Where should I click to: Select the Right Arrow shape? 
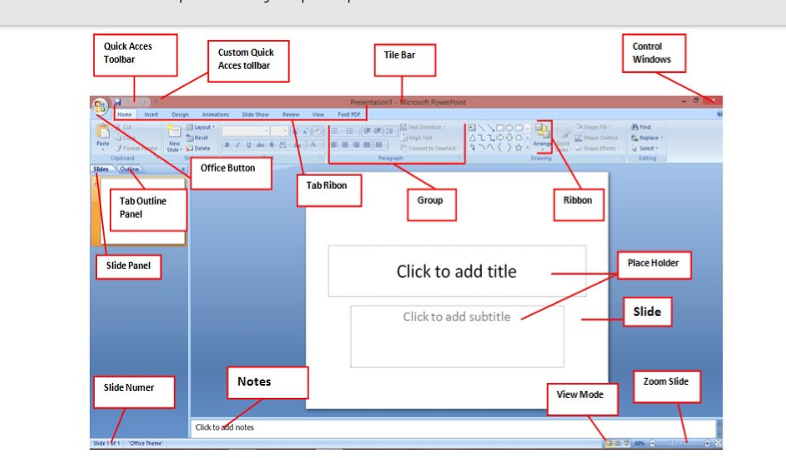[x=500, y=138]
